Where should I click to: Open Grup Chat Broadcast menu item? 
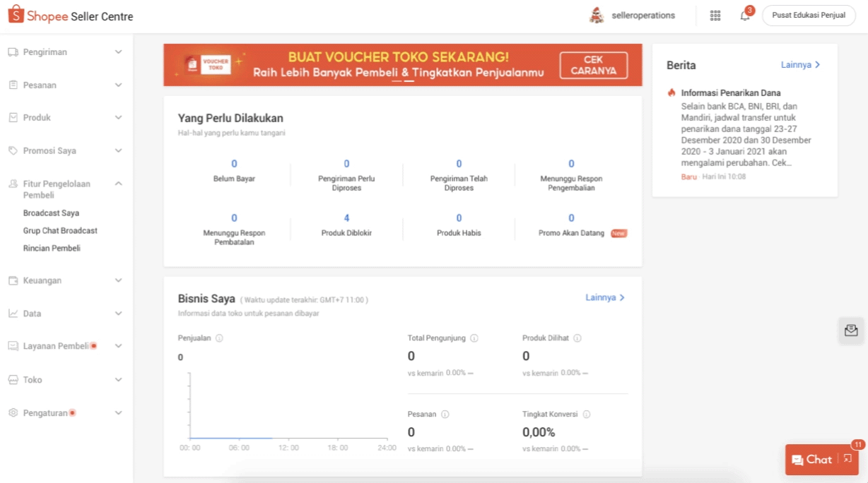coord(60,231)
